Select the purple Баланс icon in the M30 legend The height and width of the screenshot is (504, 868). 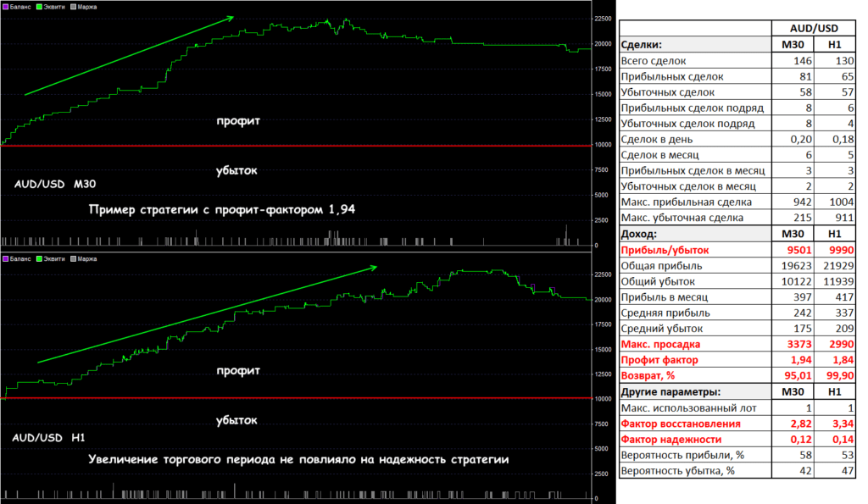point(6,7)
